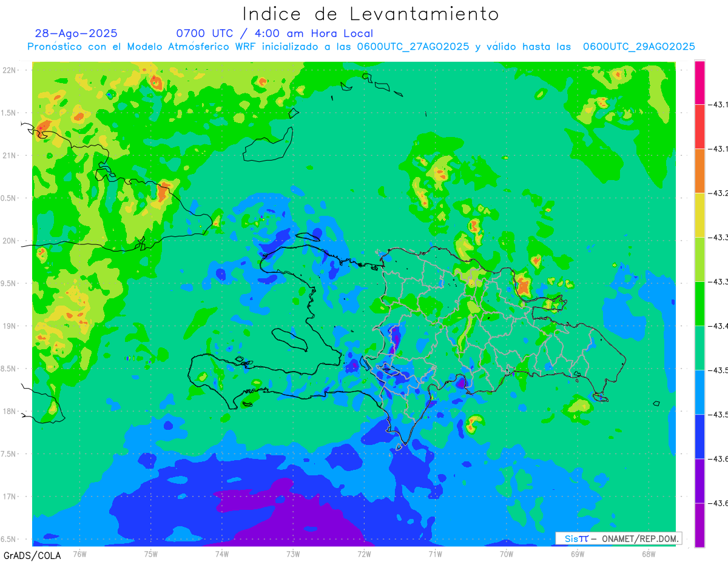This screenshot has width=728, height=562.
Task: Click the '18N' latitude label
Action: tap(10, 411)
